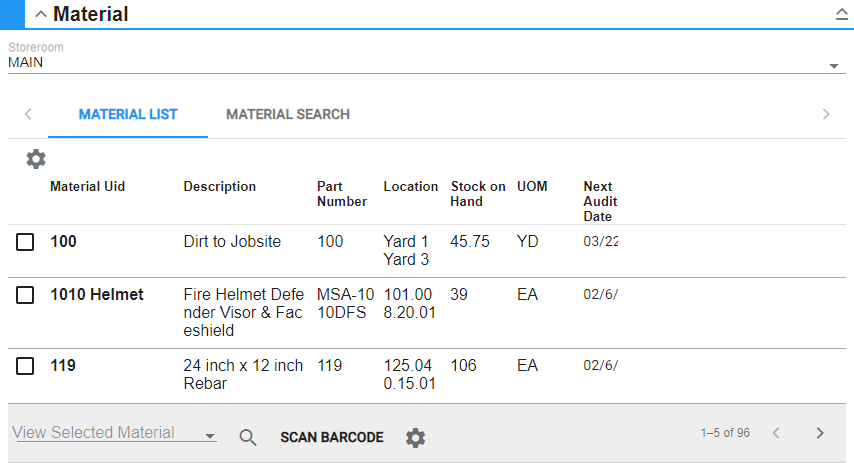Screen dimensions: 854x463
Task: Click the search magnifier icon in footer
Action: [248, 437]
